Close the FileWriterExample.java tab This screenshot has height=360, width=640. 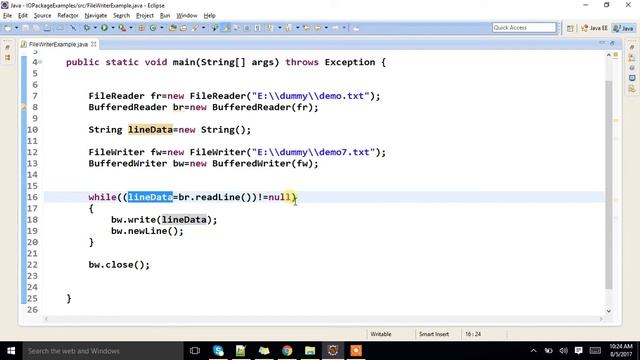93,44
